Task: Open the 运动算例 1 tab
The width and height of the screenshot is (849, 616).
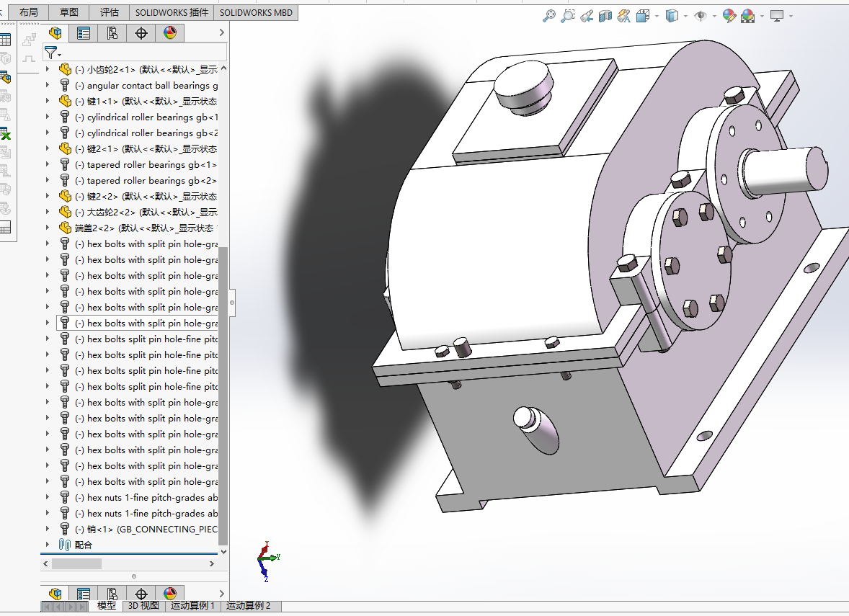Action: click(x=192, y=606)
